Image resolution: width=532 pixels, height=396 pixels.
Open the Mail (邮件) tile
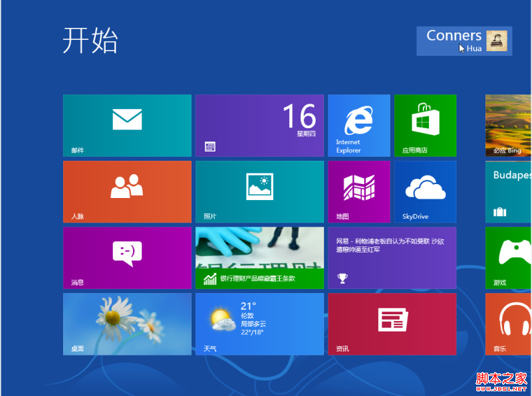point(127,126)
